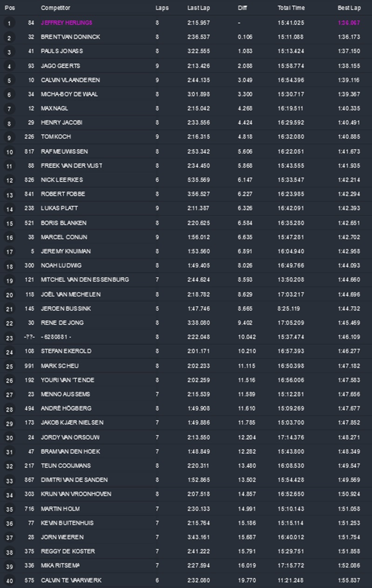Sort by the Diff column header
Screen dimensions: 372x588
(242, 8)
